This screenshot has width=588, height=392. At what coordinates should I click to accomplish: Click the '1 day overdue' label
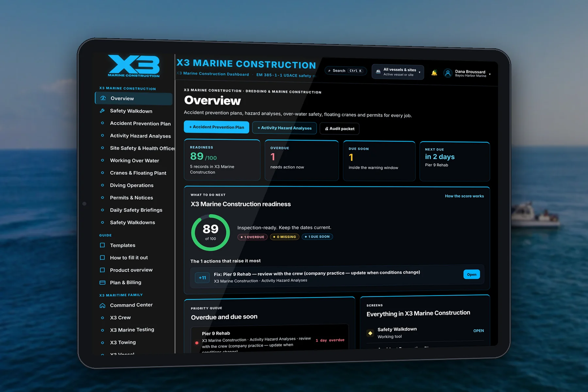point(330,340)
